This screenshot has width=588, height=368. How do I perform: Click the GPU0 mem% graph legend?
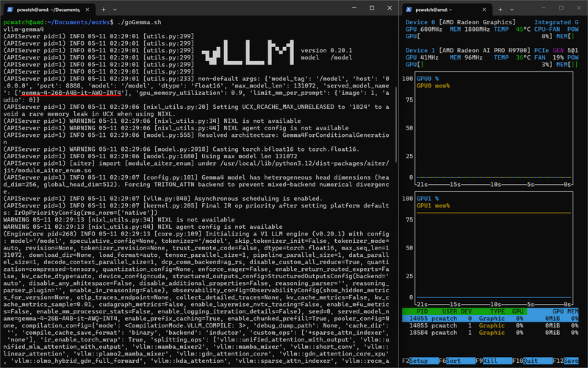[x=433, y=86]
